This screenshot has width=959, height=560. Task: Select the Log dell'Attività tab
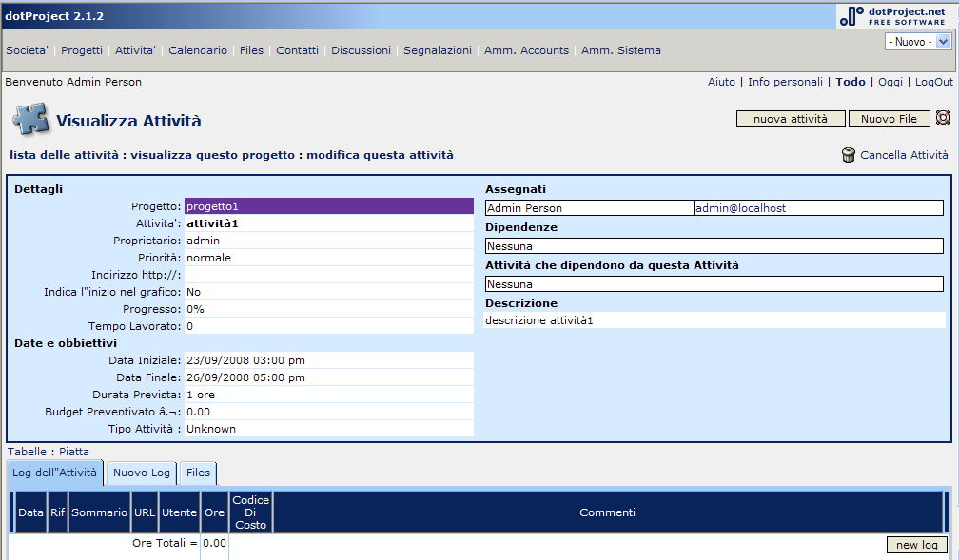(x=54, y=473)
